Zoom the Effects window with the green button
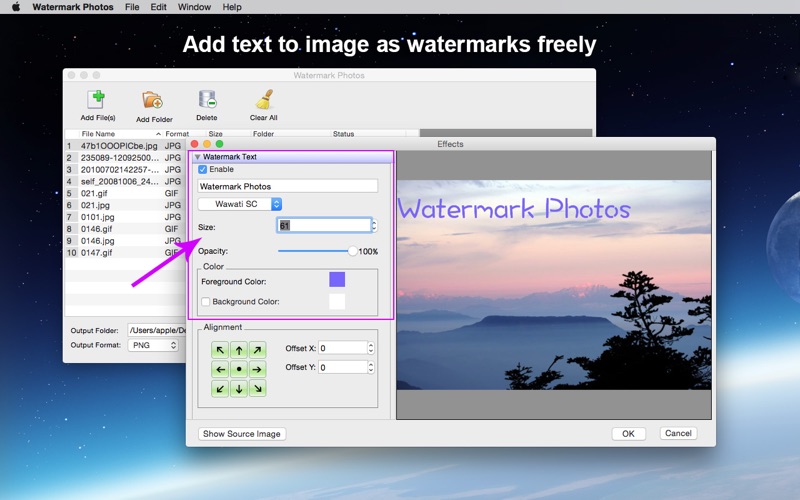This screenshot has height=500, width=800. pos(219,144)
